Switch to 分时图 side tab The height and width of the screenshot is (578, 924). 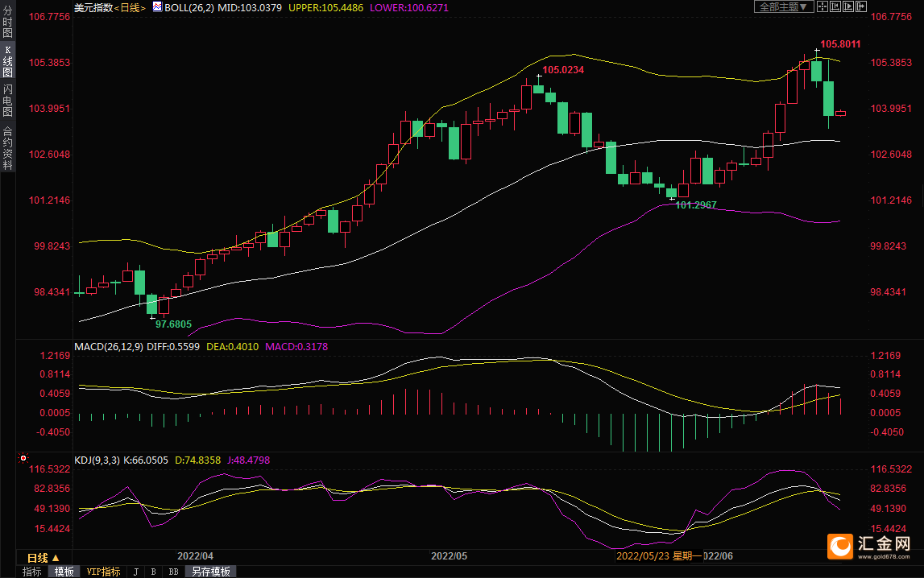click(x=8, y=22)
